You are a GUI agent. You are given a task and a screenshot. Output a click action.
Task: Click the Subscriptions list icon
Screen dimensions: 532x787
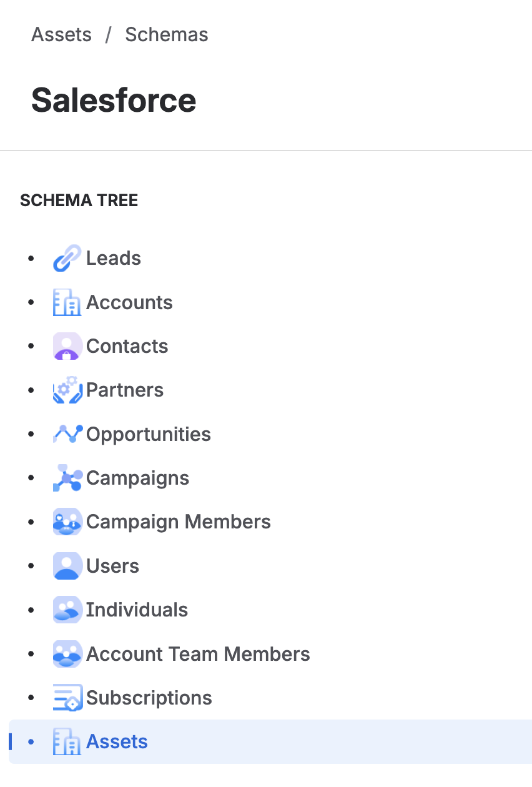coord(67,698)
